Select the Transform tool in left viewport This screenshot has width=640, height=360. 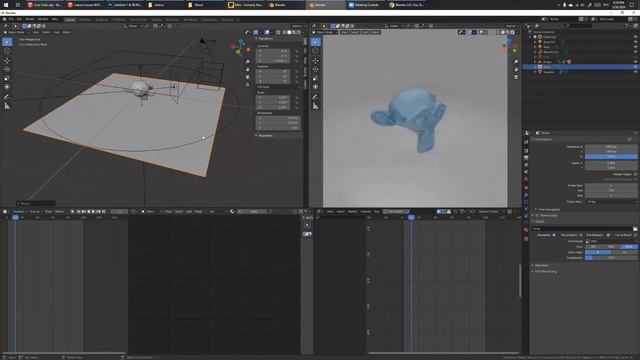(7, 87)
